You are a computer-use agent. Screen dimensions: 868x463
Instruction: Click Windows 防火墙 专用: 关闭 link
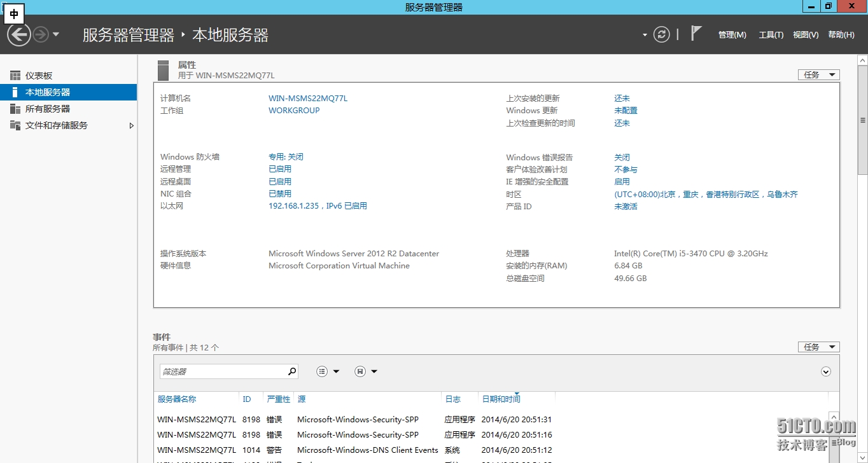(286, 157)
